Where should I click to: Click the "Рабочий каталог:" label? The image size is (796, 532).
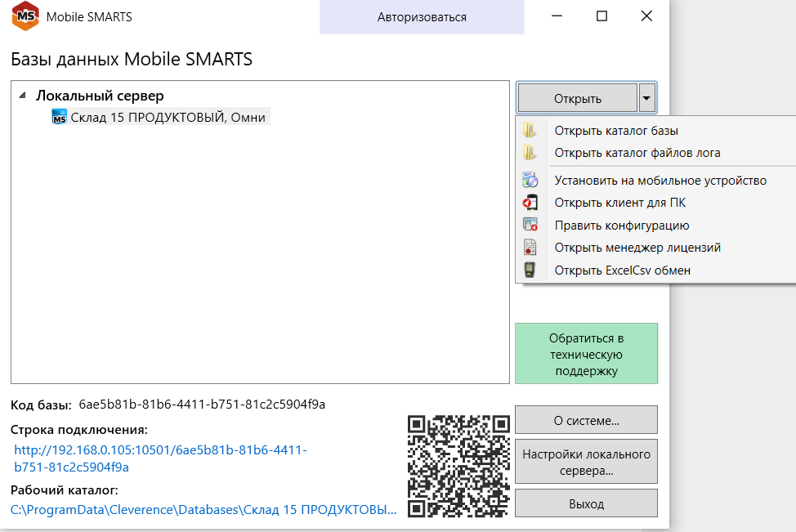coord(64,490)
